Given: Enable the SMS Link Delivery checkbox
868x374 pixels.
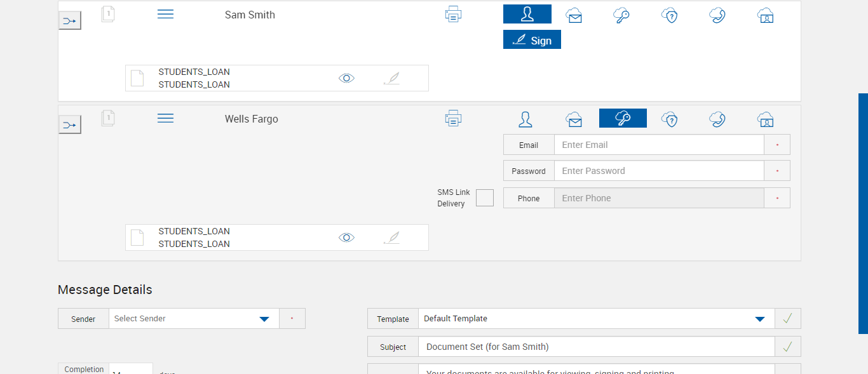Looking at the screenshot, I should (x=485, y=197).
